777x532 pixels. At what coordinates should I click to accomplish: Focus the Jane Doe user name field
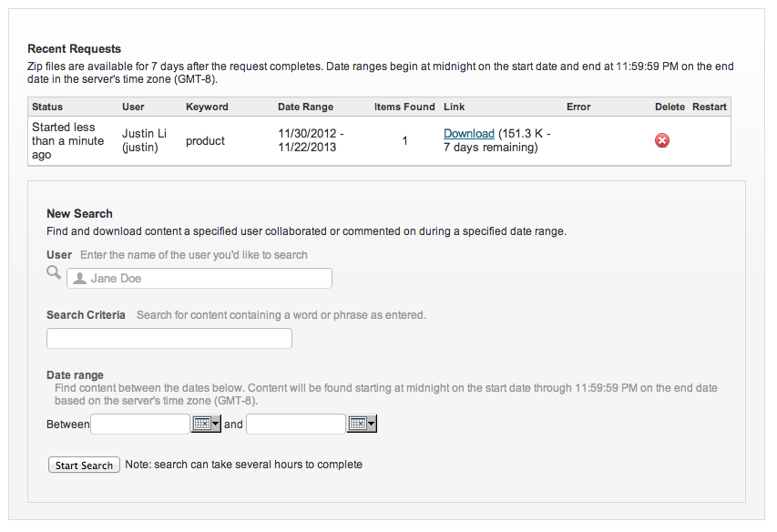(x=205, y=279)
